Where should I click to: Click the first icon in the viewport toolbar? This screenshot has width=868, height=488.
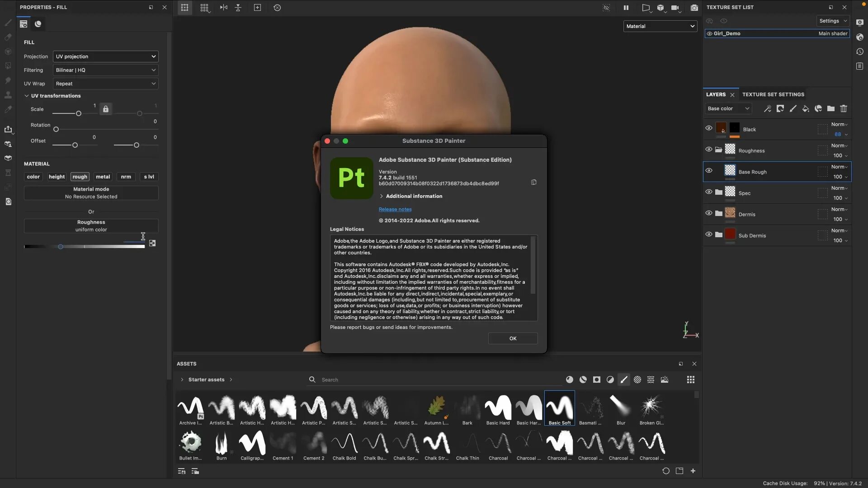pos(184,8)
